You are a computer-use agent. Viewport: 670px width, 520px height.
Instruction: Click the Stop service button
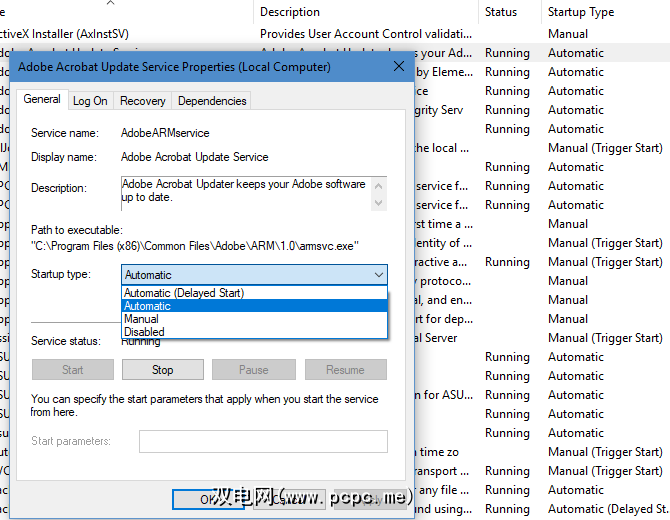tap(163, 370)
